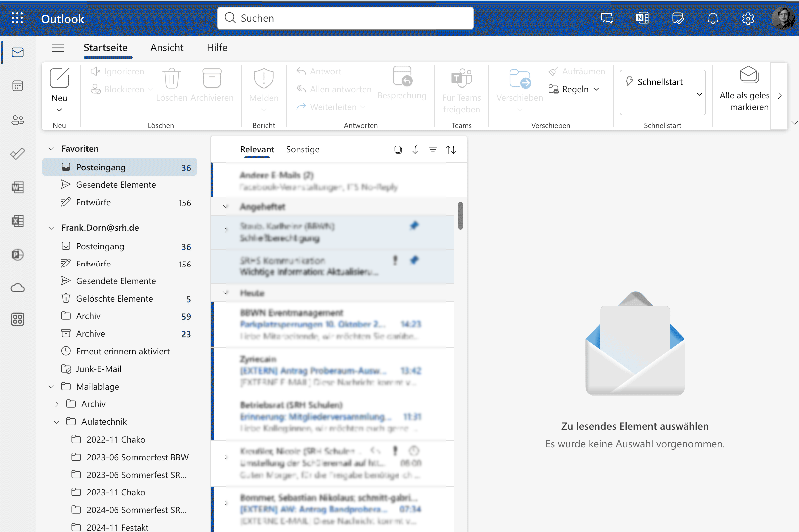Switch to the Sonstige inbox tab
Image resolution: width=799 pixels, height=532 pixels.
point(303,149)
